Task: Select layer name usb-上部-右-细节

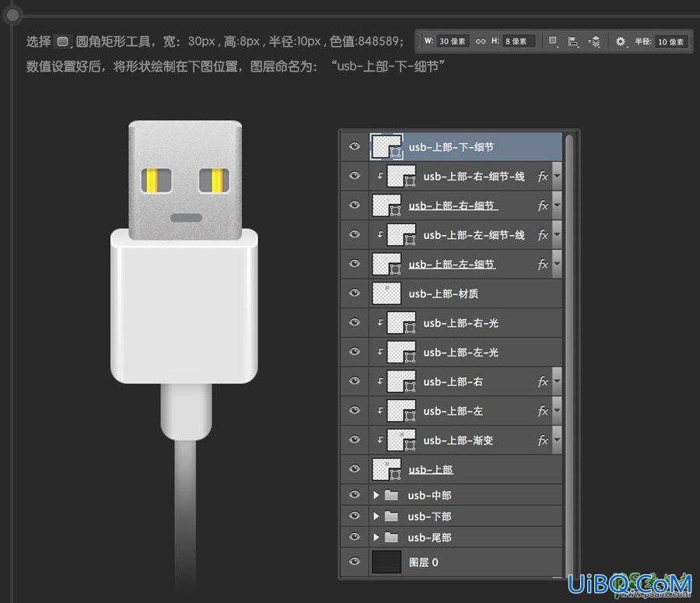Action: [x=453, y=205]
